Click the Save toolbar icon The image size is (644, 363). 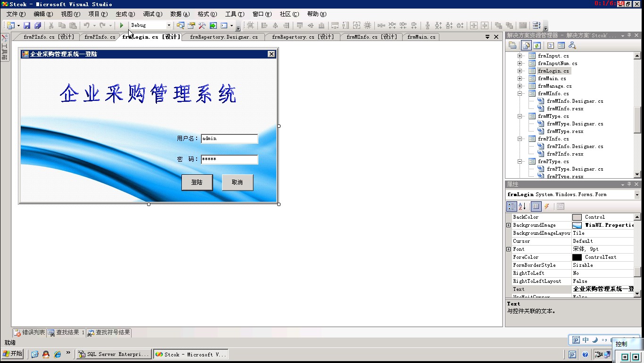click(x=27, y=25)
